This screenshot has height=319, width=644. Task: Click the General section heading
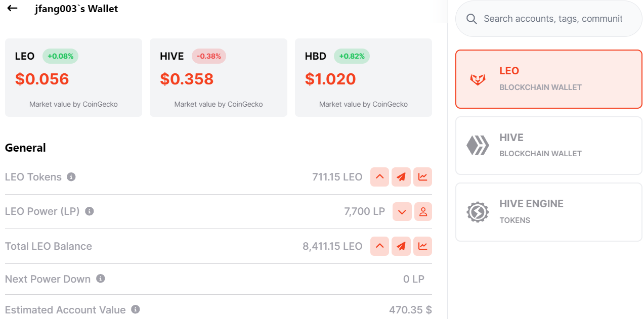(25, 148)
